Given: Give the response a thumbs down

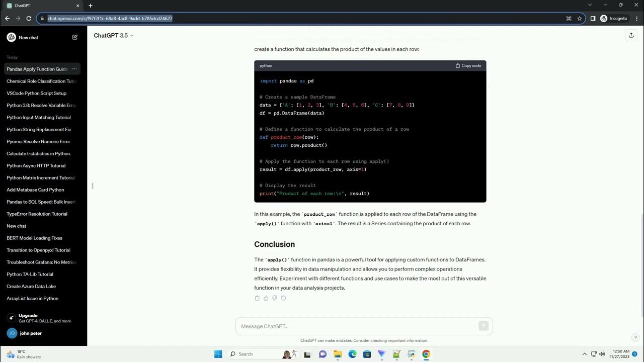Looking at the screenshot, I should pos(275,298).
